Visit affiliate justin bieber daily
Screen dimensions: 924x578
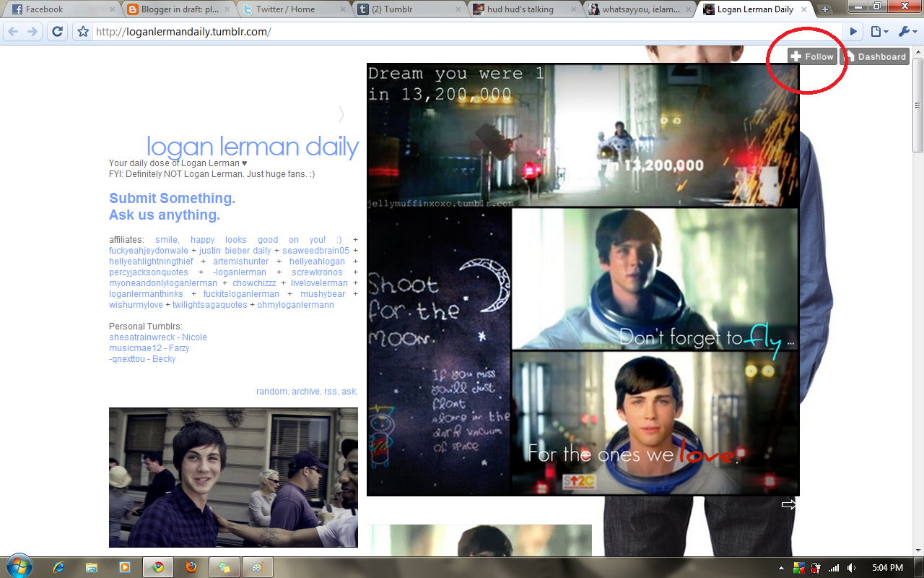235,251
